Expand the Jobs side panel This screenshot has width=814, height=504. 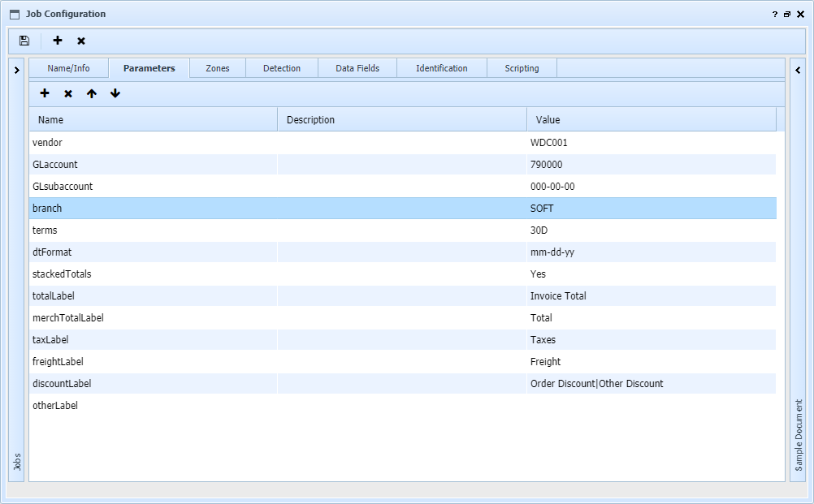coord(16,71)
